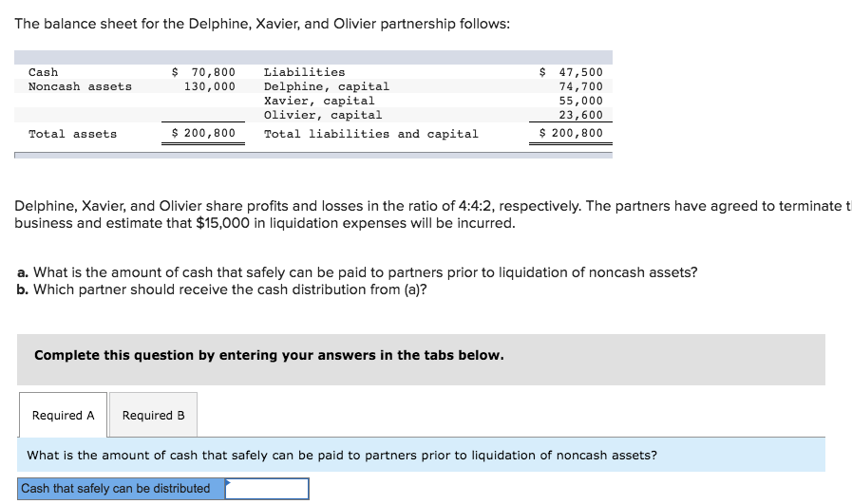Image resolution: width=852 pixels, height=504 pixels.
Task: Click the 'Noncash assets' row label
Action: tap(80, 86)
